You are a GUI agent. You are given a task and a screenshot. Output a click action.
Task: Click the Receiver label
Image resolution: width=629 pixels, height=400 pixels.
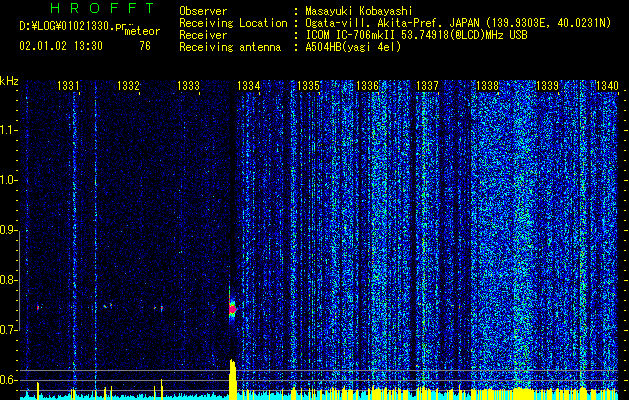coord(203,35)
